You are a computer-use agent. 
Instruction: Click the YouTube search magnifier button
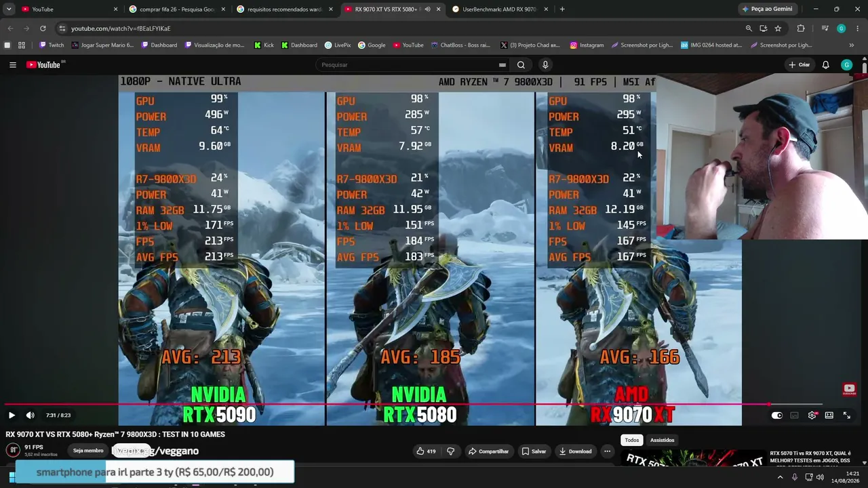click(521, 65)
